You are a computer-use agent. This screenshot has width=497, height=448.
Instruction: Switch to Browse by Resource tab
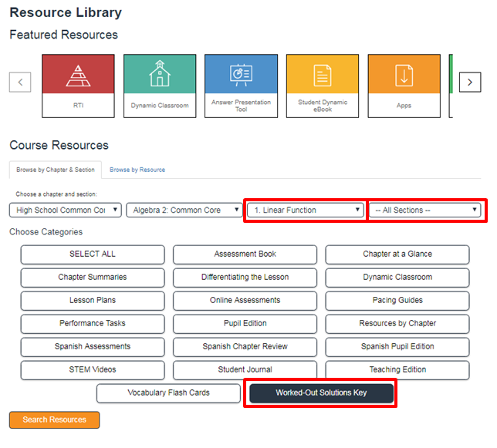pos(137,170)
